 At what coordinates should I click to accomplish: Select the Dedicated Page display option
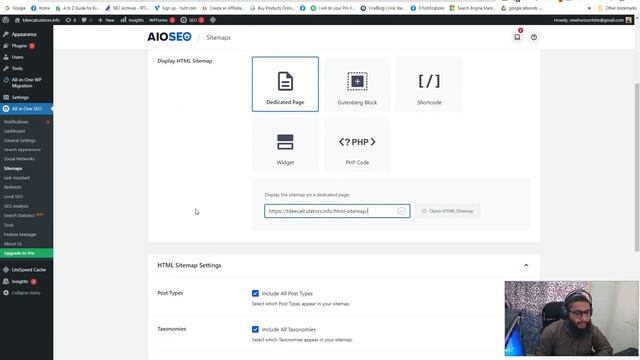pos(285,84)
